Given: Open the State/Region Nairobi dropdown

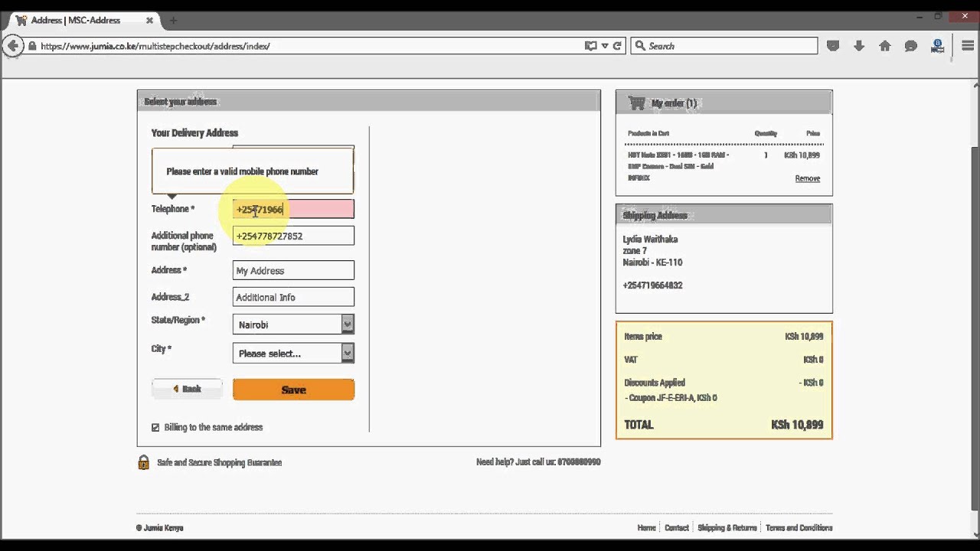Looking at the screenshot, I should 293,324.
